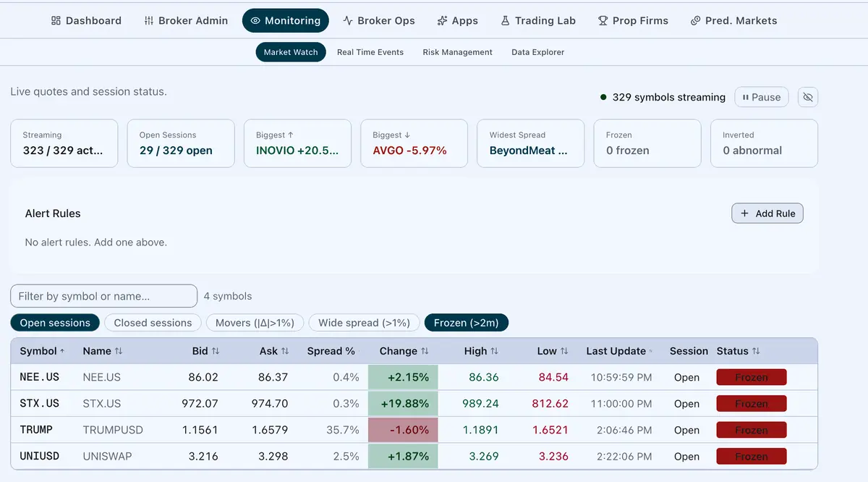Open the Data Explorer tab
This screenshot has width=868, height=482.
[537, 52]
